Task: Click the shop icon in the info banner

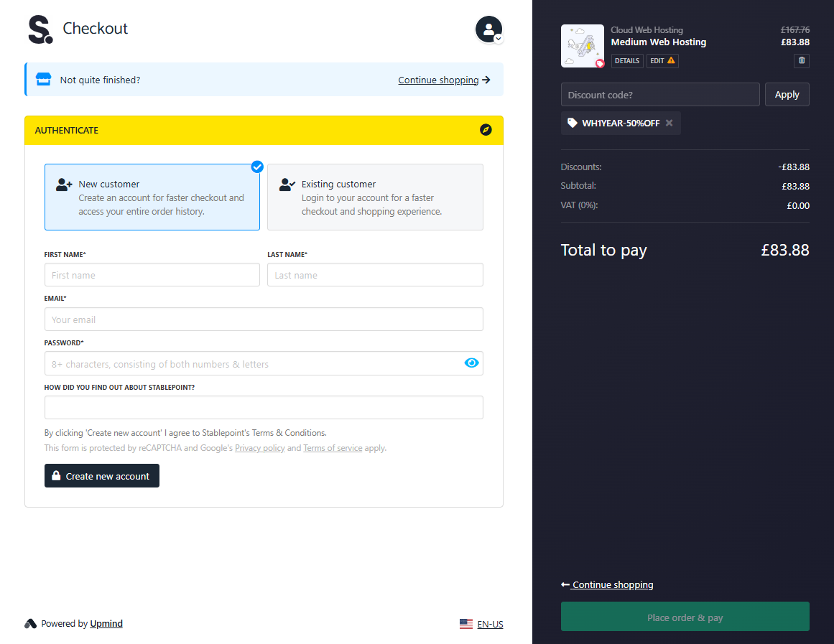Action: pyautogui.click(x=43, y=79)
